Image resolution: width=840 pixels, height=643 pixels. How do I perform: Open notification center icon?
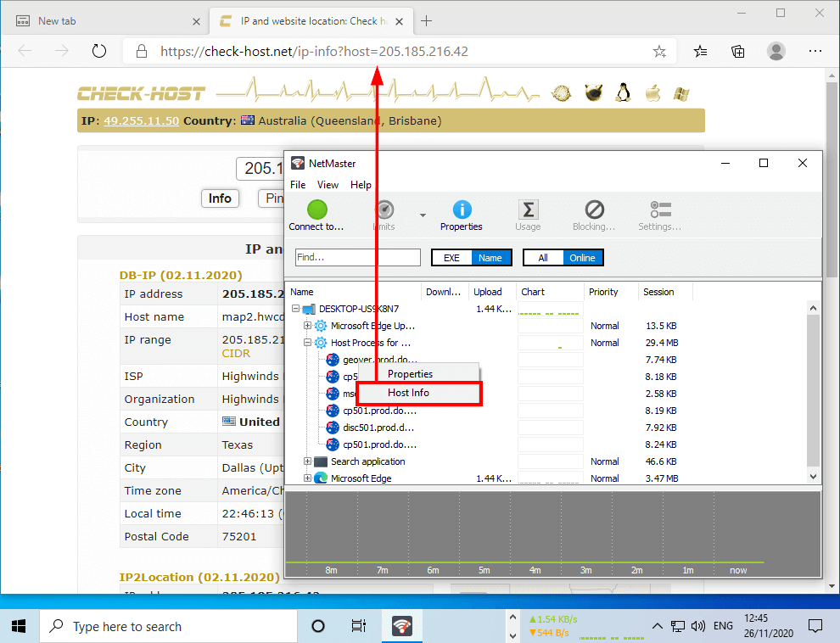[x=815, y=626]
